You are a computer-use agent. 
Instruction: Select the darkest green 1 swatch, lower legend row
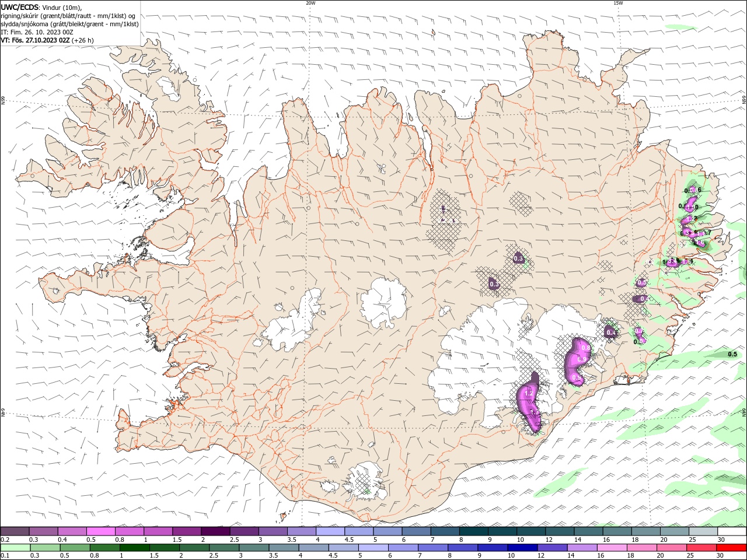point(134,548)
